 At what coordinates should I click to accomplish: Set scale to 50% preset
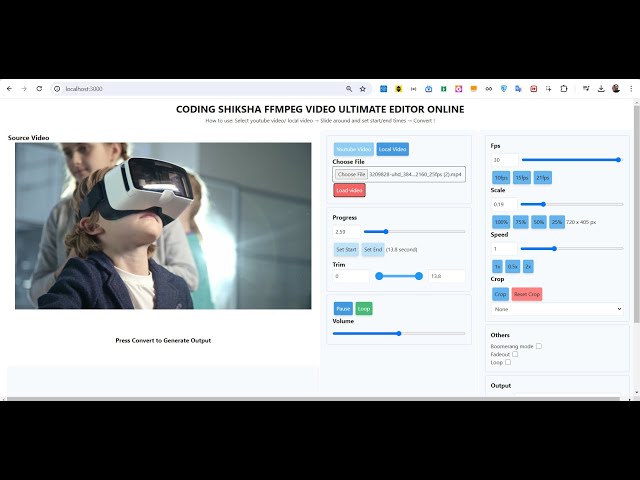[538, 222]
